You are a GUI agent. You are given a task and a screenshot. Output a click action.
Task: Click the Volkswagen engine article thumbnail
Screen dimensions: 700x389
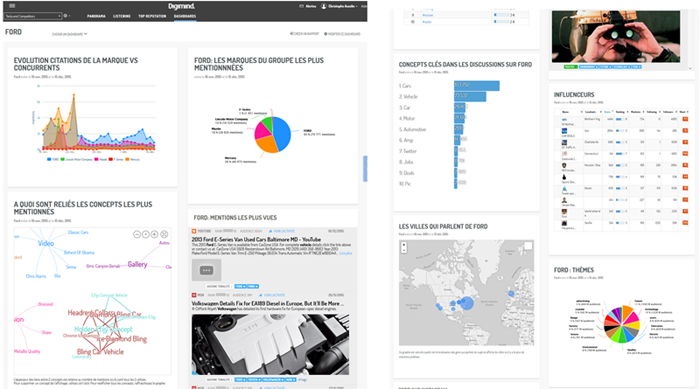pyautogui.click(x=271, y=344)
